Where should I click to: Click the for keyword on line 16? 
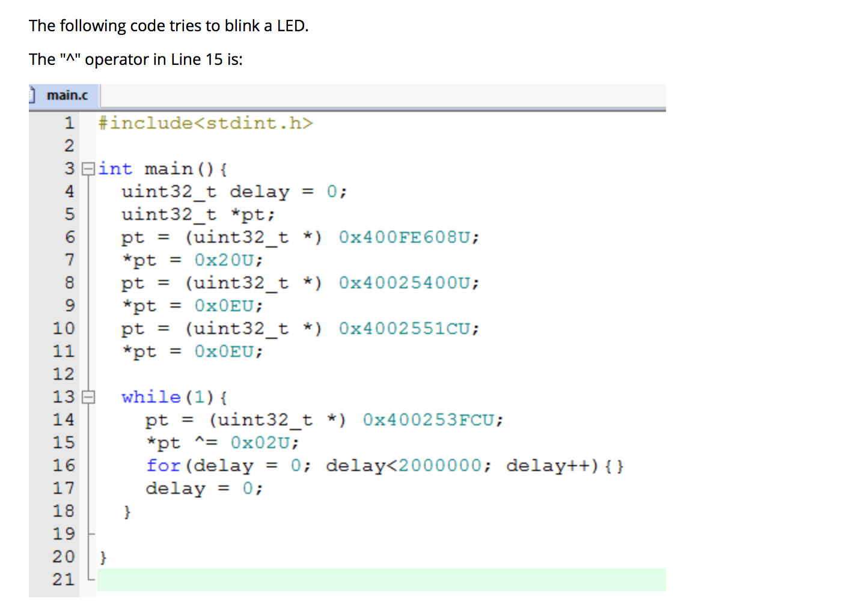pos(163,465)
